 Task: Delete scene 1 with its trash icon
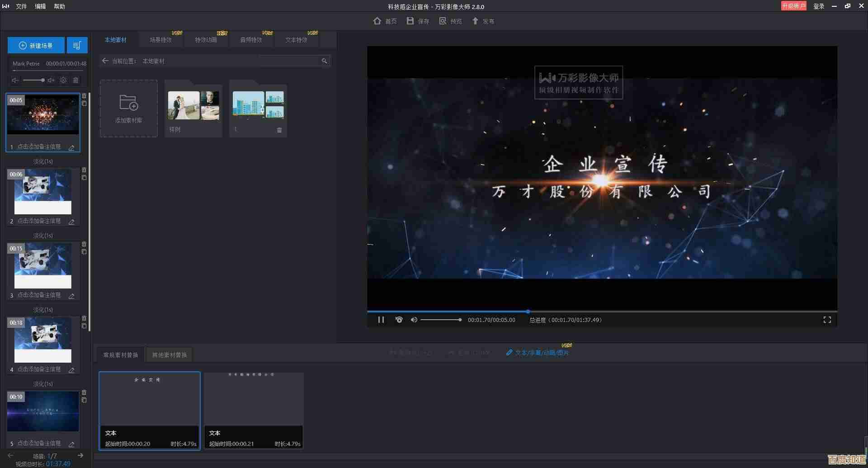pyautogui.click(x=84, y=96)
